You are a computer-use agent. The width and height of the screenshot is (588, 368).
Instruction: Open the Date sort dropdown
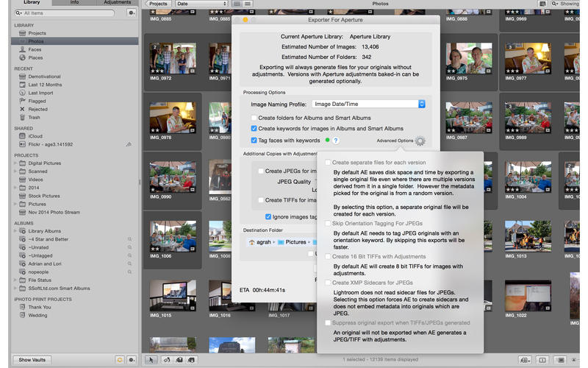(201, 4)
